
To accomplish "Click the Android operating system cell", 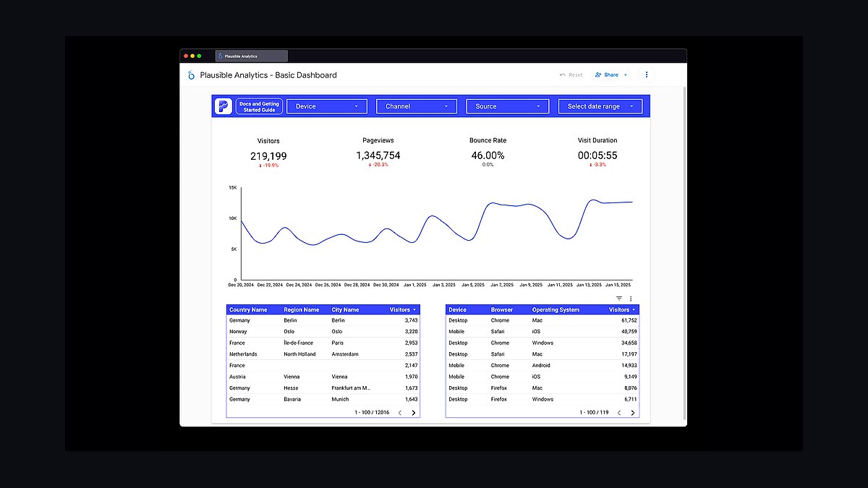I will click(542, 366).
